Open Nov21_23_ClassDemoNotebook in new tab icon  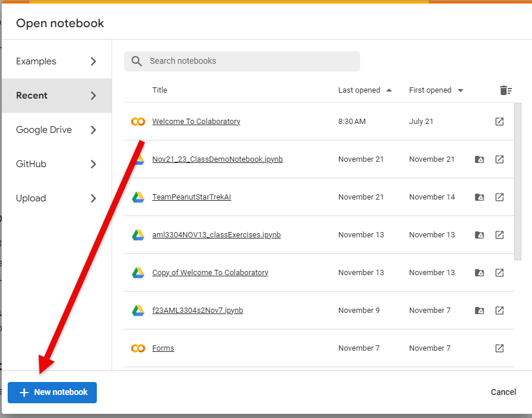(500, 159)
